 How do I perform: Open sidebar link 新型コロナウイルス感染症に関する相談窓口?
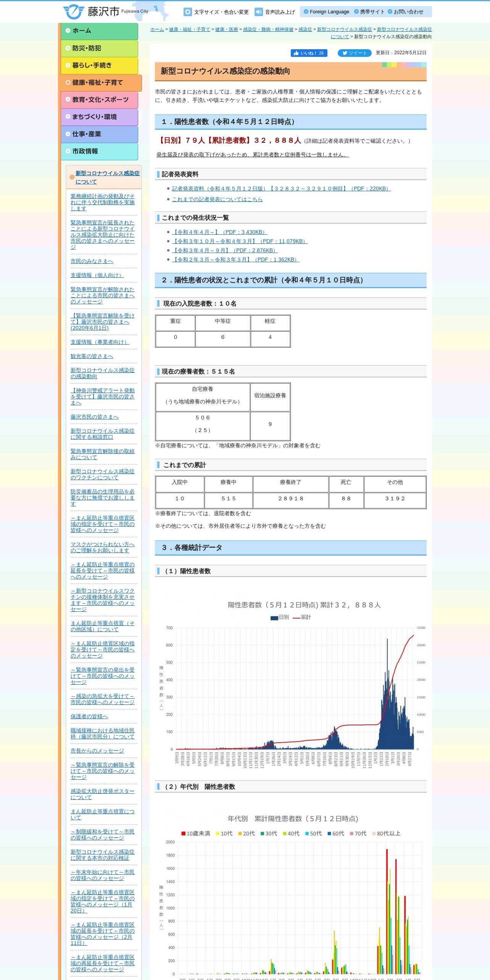[102, 434]
